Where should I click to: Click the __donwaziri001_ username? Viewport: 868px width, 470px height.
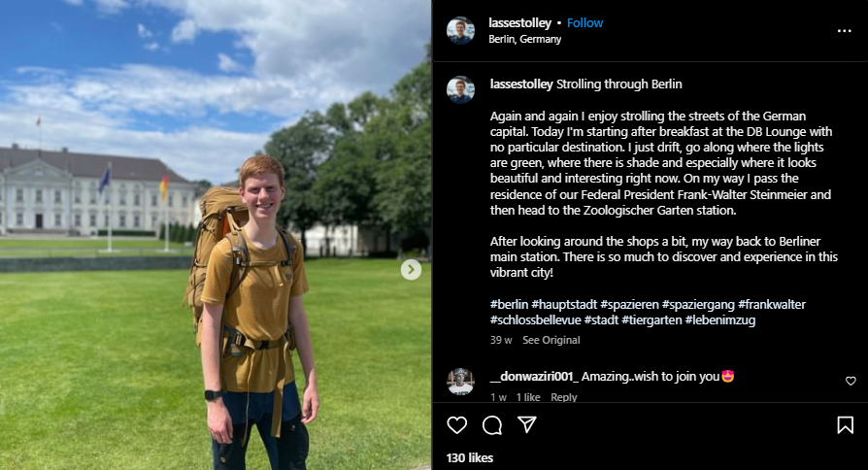(x=533, y=376)
